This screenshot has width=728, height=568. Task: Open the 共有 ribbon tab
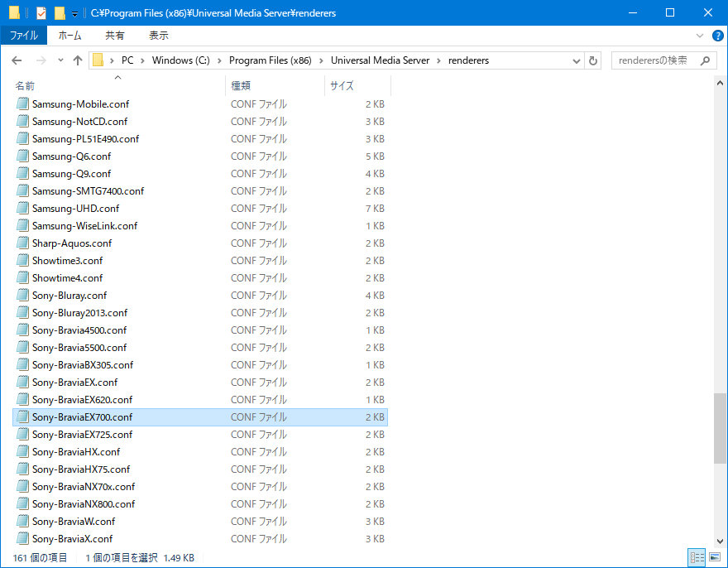coord(115,36)
